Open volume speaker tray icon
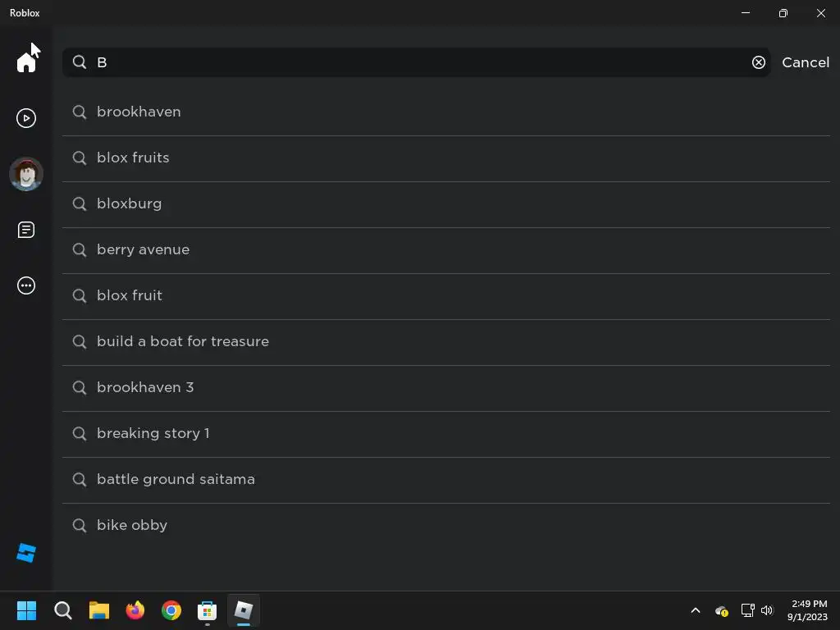This screenshot has width=840, height=630. pyautogui.click(x=767, y=610)
